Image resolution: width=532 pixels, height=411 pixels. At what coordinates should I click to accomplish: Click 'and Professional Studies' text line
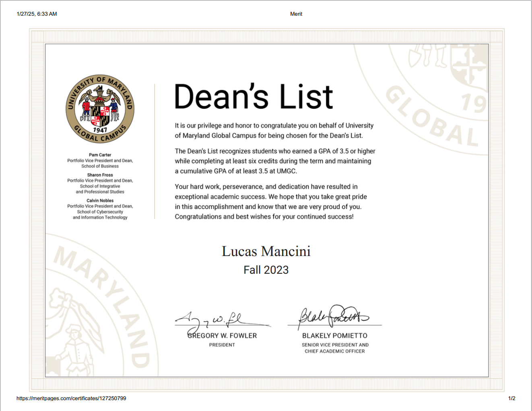[x=100, y=192]
